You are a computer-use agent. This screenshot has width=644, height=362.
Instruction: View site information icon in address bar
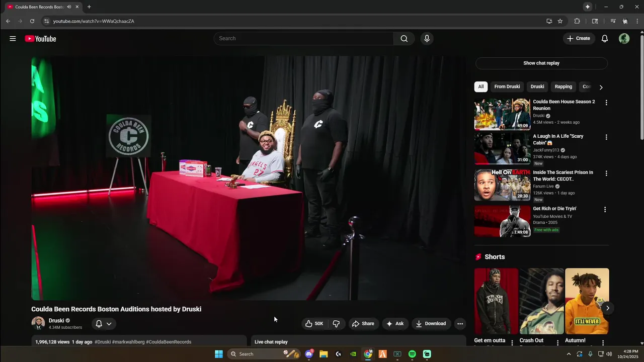(46, 21)
